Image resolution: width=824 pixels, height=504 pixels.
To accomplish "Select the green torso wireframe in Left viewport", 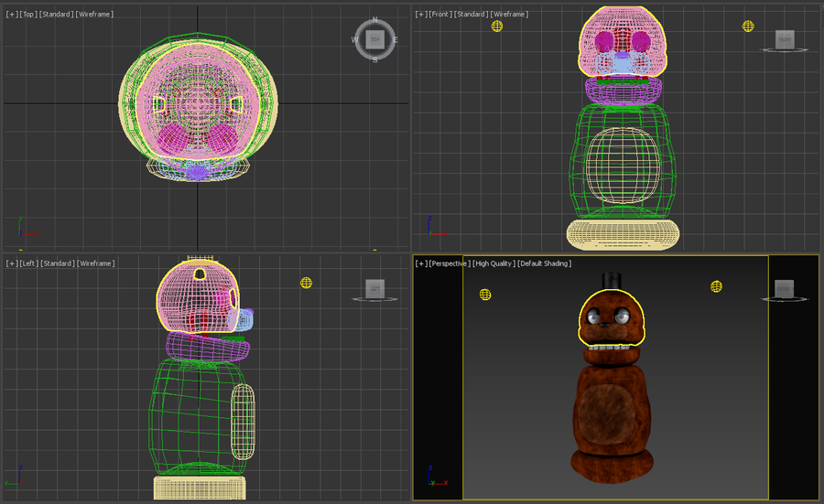I will (197, 417).
